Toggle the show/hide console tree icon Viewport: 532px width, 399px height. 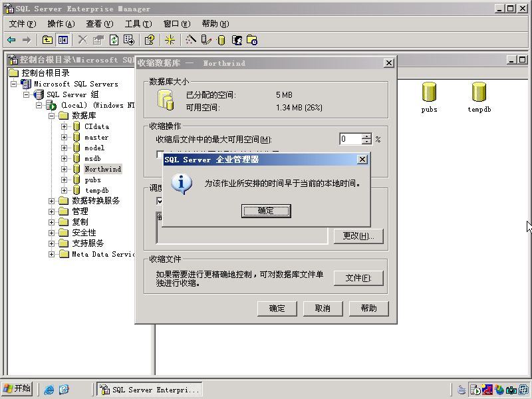[63, 40]
